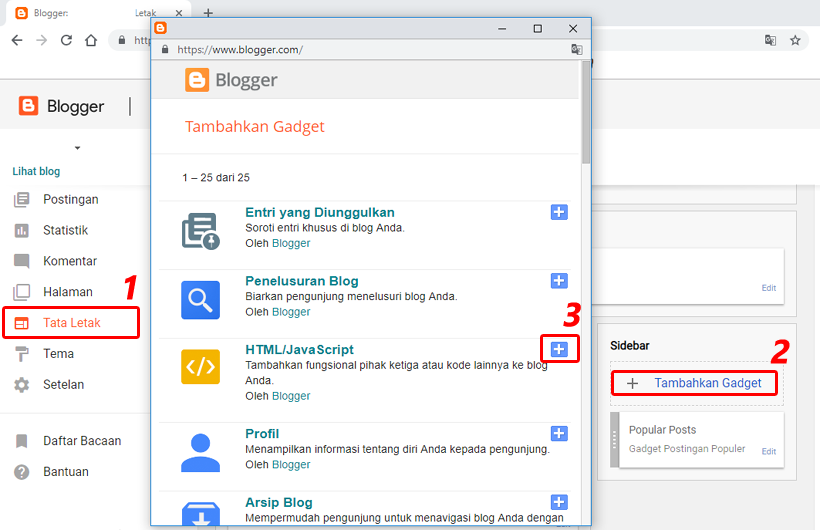The width and height of the screenshot is (820, 530).
Task: Open the browser home page
Action: point(91,40)
